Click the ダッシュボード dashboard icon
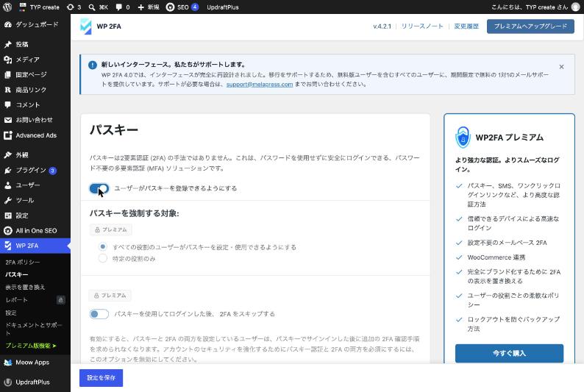 (8, 24)
